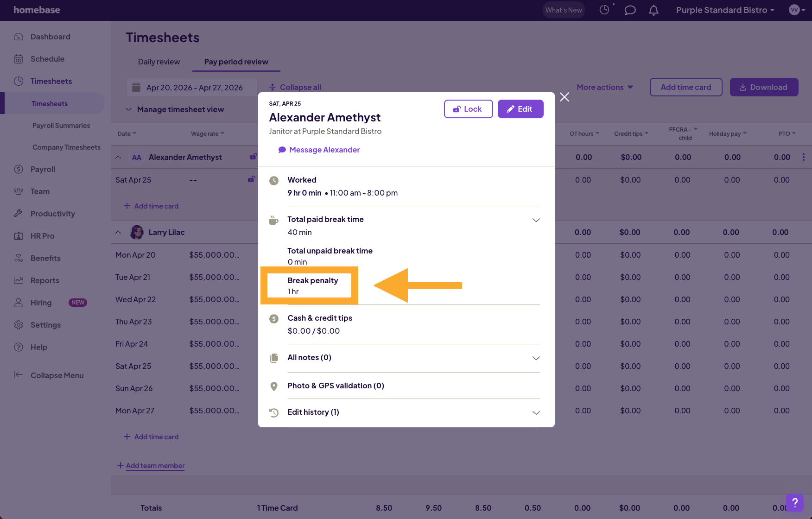Viewport: 812px width, 519px height.
Task: Edit Alexander's time card
Action: click(520, 109)
